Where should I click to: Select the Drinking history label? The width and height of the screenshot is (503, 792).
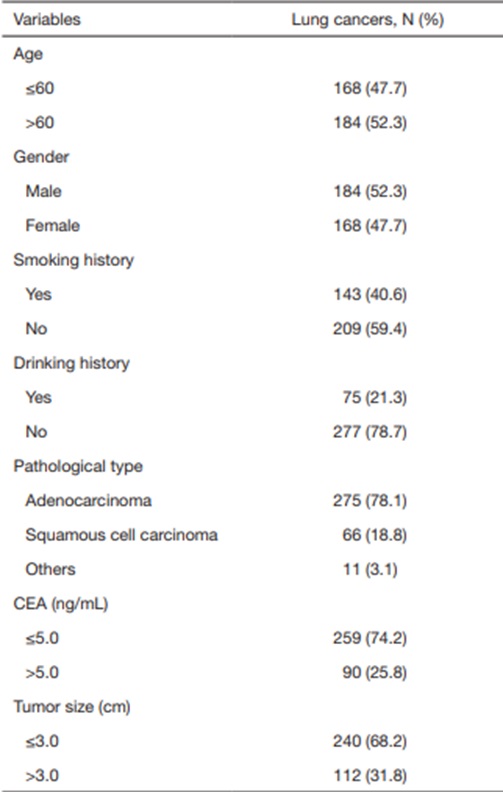point(72,363)
